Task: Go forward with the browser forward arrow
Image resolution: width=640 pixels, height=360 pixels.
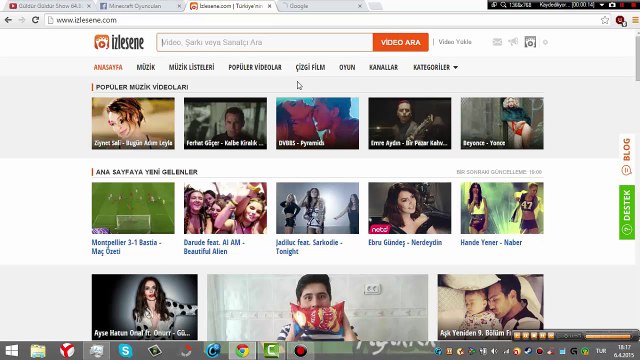Action: (x=22, y=20)
